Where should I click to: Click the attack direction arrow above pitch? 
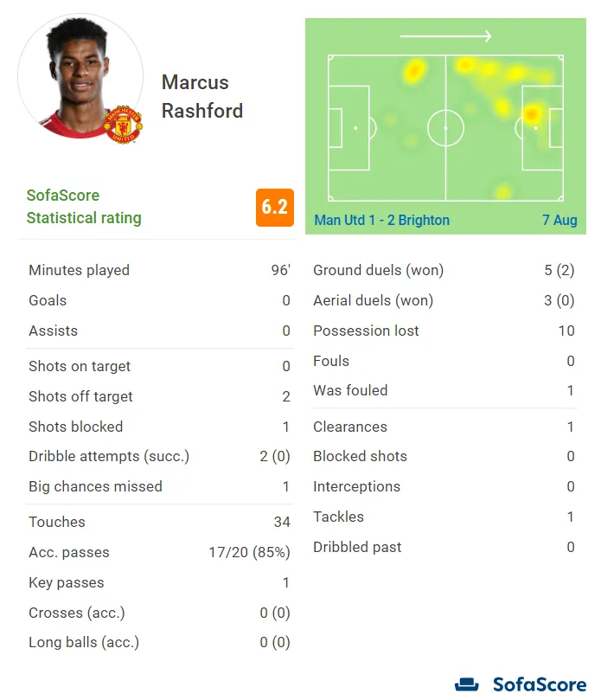445,37
